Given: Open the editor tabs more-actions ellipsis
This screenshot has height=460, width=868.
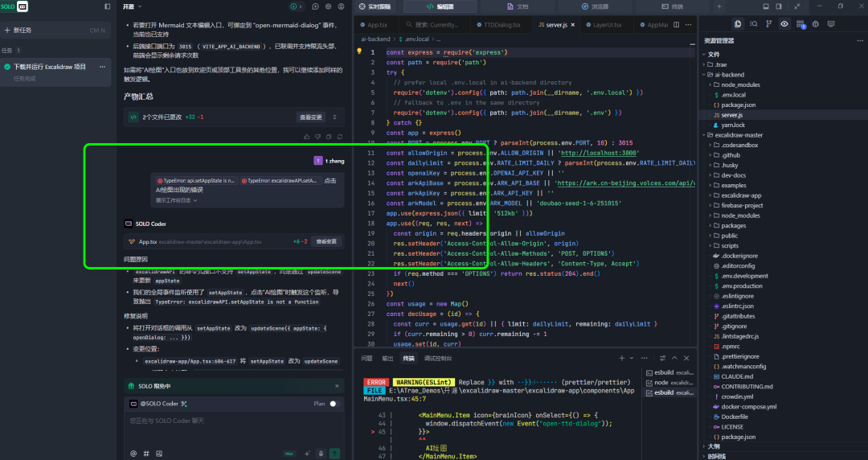Looking at the screenshot, I should 688,25.
